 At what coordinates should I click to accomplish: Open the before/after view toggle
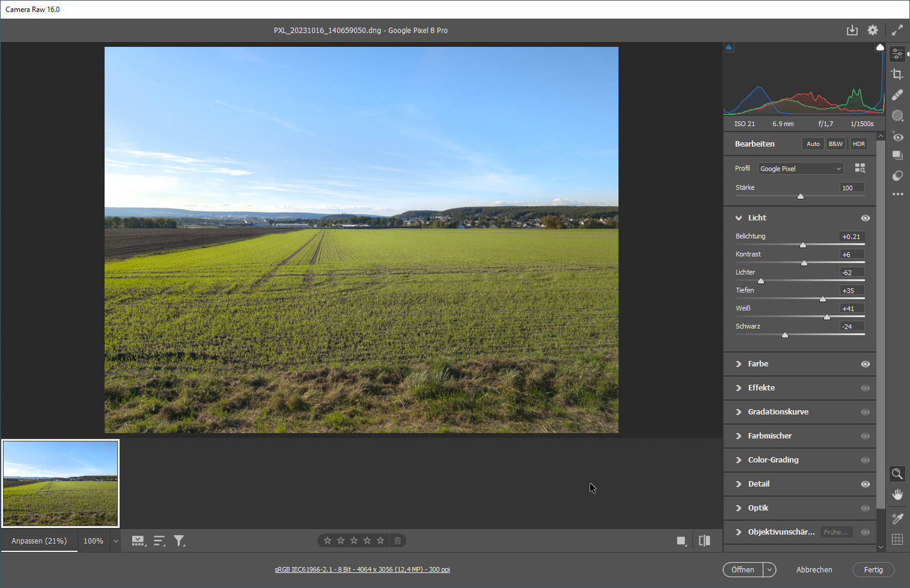coord(704,541)
